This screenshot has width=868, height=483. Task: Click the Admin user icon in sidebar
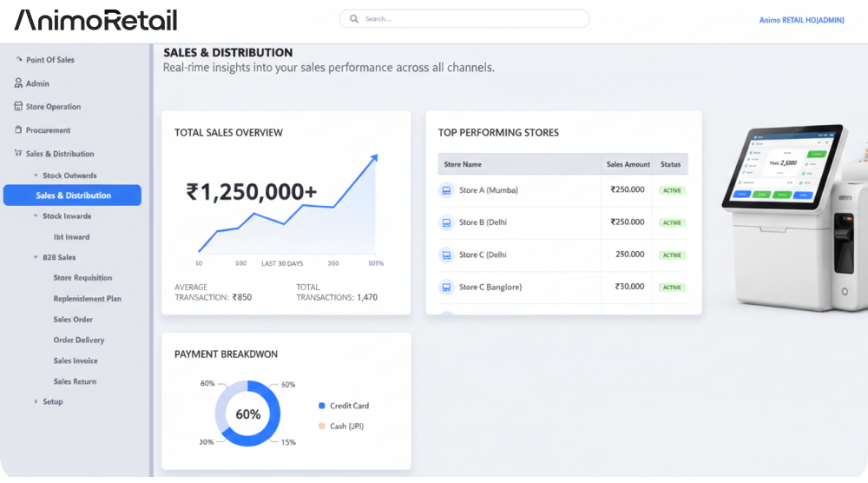tap(18, 83)
